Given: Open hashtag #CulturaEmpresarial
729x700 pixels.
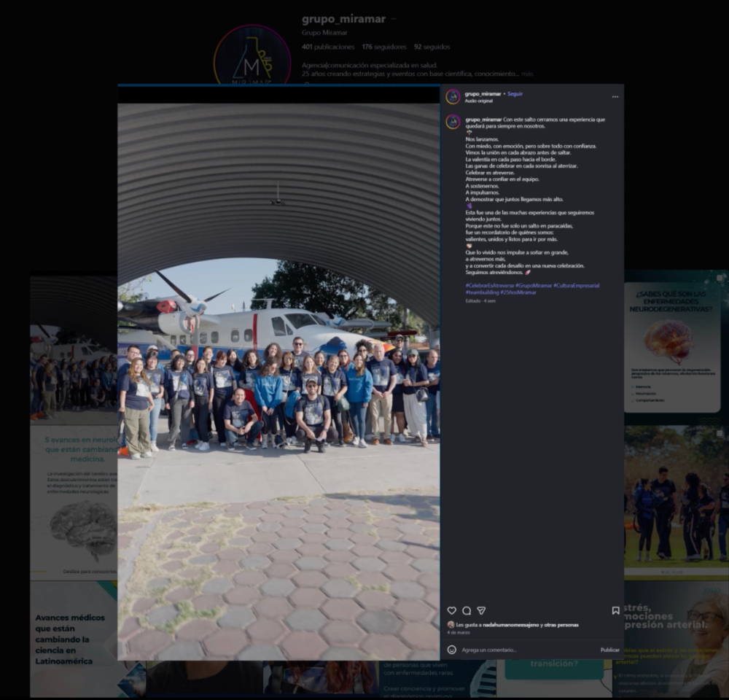Looking at the screenshot, I should 577,286.
